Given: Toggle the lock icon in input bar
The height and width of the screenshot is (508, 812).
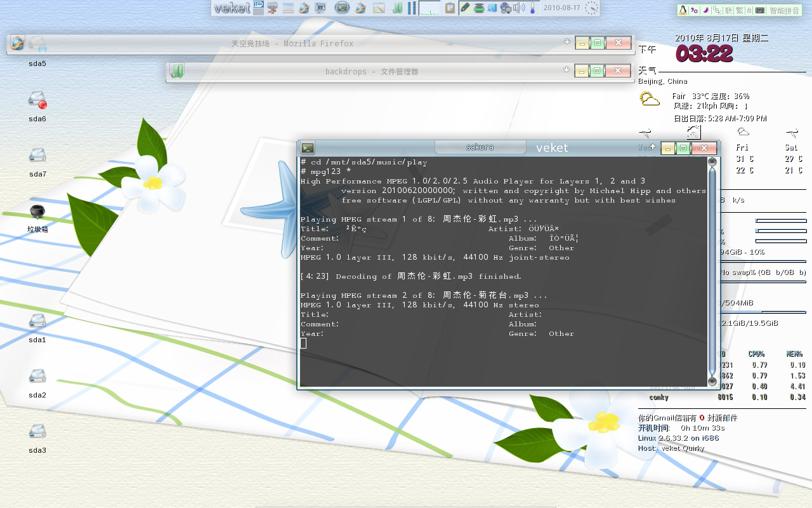Looking at the screenshot, I should pyautogui.click(x=749, y=10).
